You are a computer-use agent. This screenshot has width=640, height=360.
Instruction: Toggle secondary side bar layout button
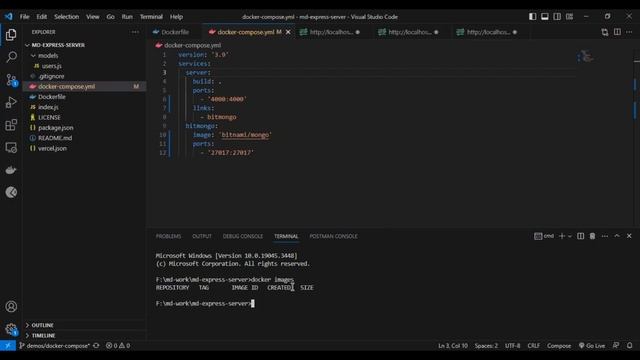pos(557,17)
